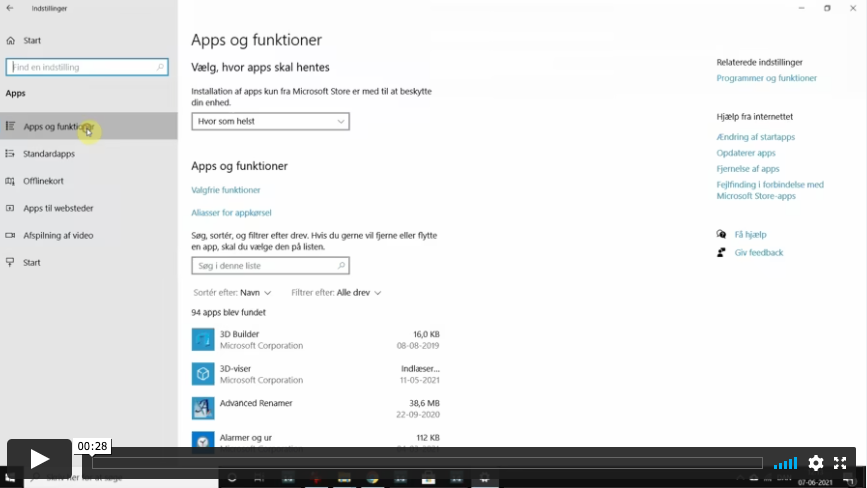This screenshot has height=488, width=867.
Task: Open the video player settings gear
Action: [816, 463]
